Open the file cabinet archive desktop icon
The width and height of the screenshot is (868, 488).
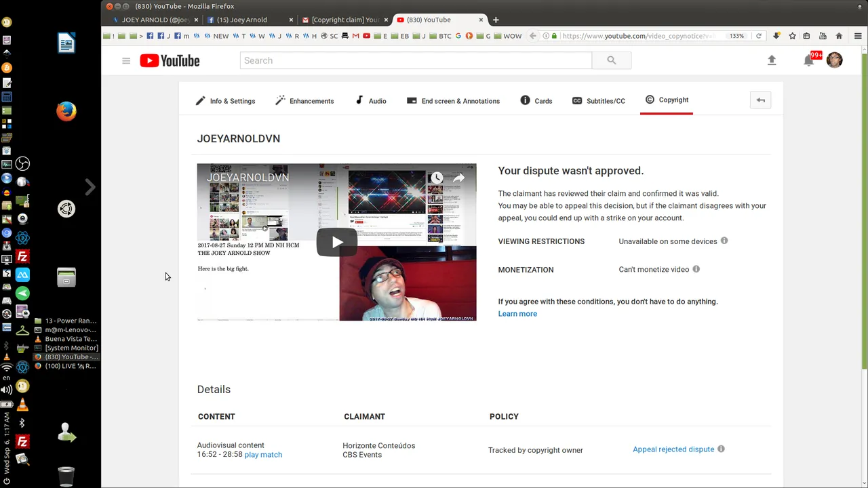66,277
